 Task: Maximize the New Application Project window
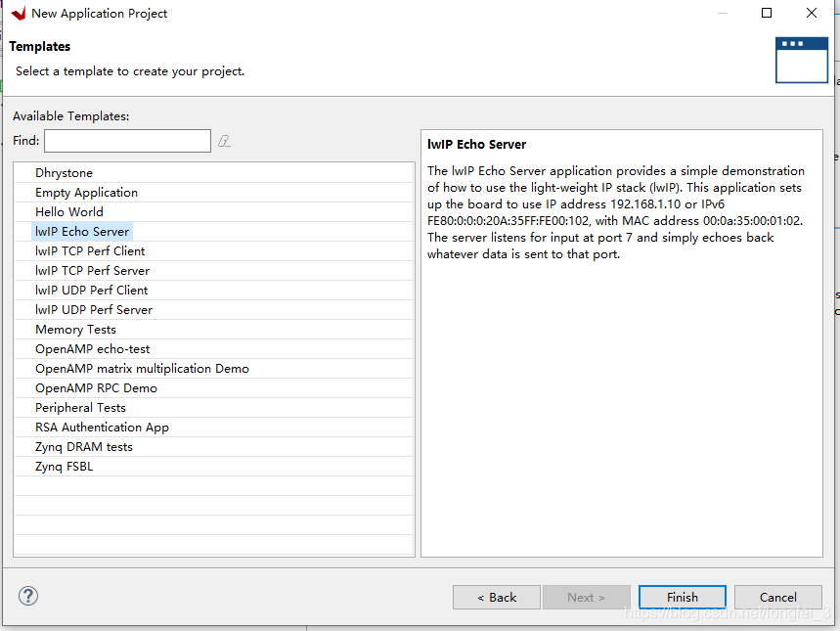[767, 13]
